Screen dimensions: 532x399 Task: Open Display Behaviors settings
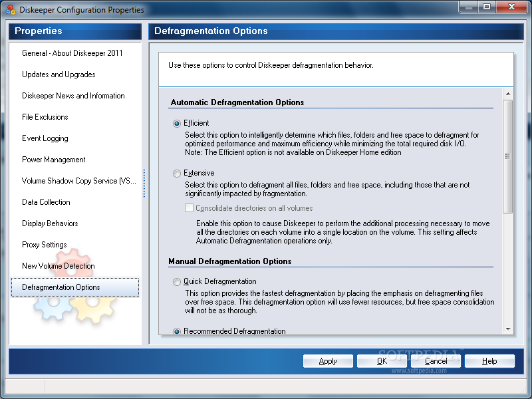pyautogui.click(x=51, y=223)
